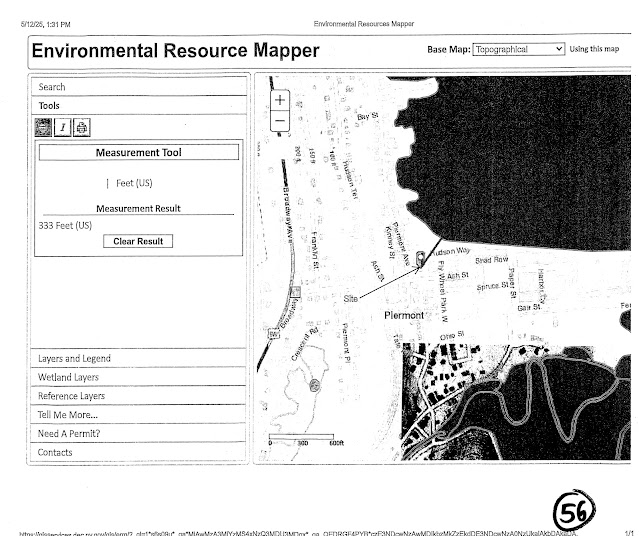Screen dimensions: 639x536
Task: Zoom in with the plus button
Action: tap(280, 100)
